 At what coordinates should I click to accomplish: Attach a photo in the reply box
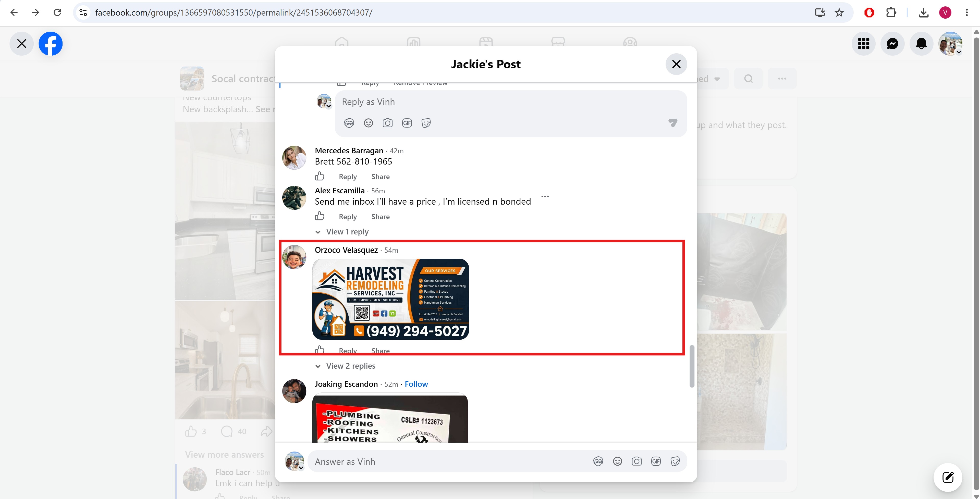[388, 123]
